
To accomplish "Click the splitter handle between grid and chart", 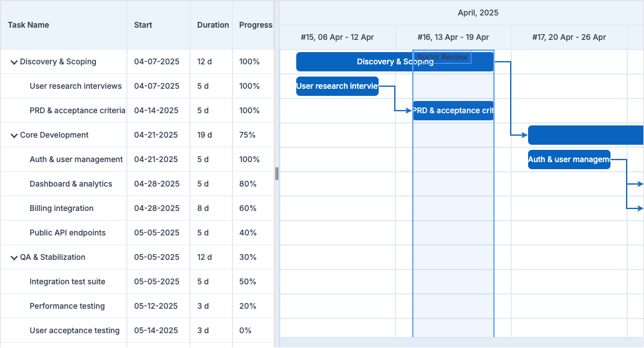I will [277, 174].
